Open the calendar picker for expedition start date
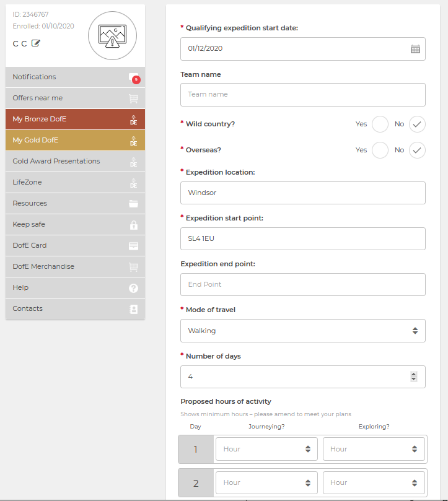 tap(415, 49)
